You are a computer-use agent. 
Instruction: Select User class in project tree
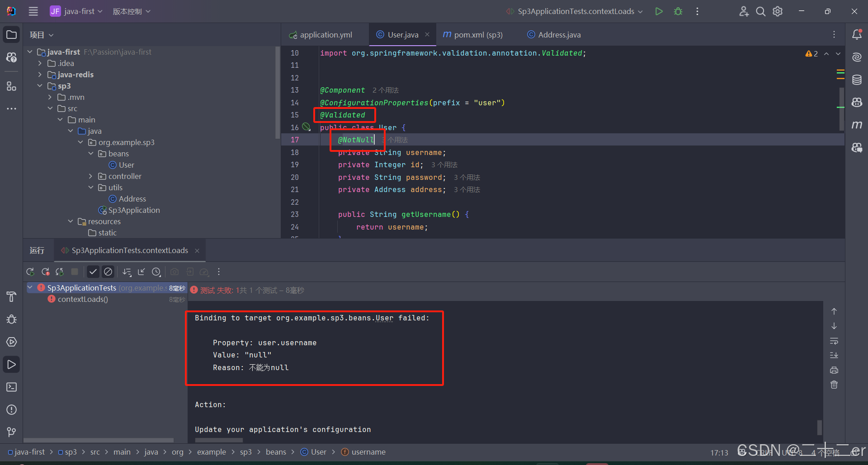coord(122,165)
